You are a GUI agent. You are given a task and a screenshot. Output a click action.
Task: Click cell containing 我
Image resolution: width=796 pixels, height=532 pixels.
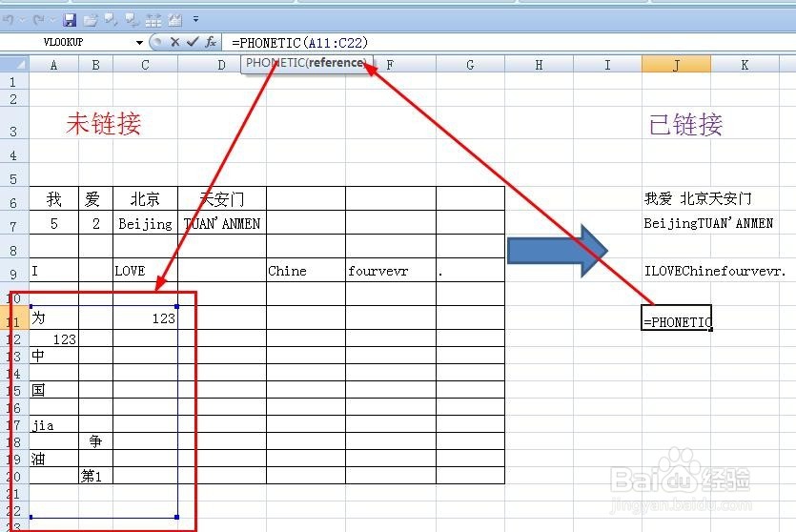coord(53,198)
